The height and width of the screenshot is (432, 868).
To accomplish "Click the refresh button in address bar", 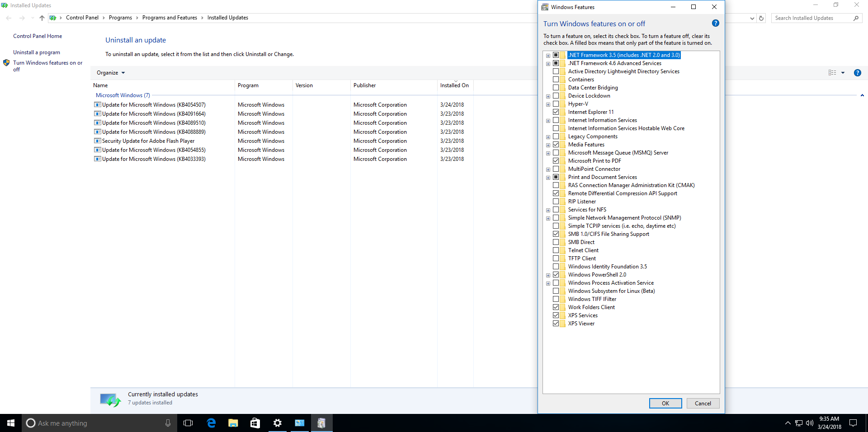I will pos(761,18).
